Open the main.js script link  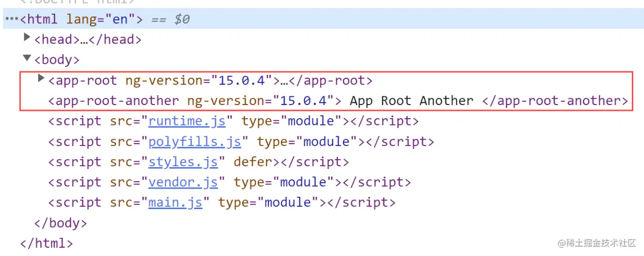[x=175, y=202]
